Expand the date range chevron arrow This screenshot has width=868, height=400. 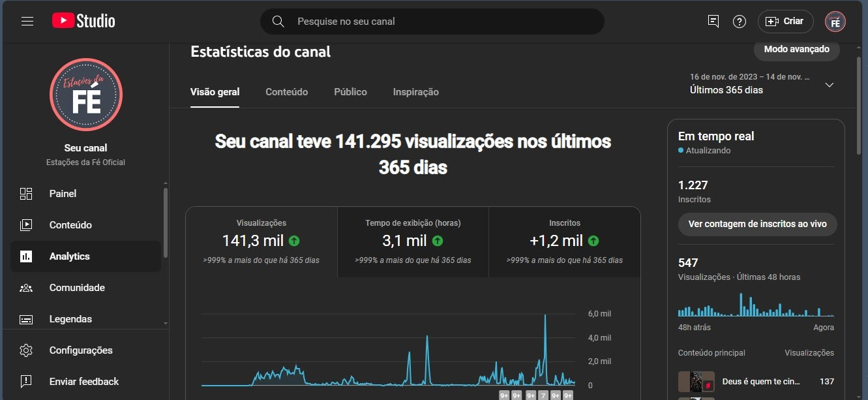pos(829,85)
